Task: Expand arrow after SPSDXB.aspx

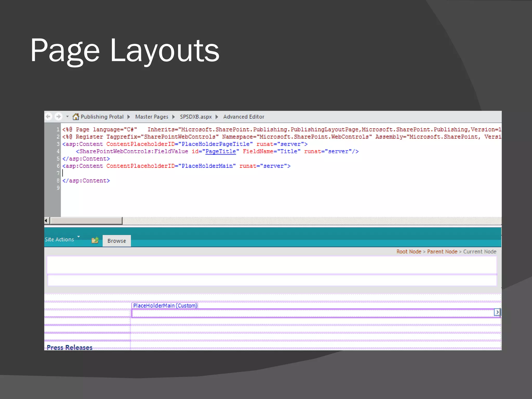Action: coord(217,117)
